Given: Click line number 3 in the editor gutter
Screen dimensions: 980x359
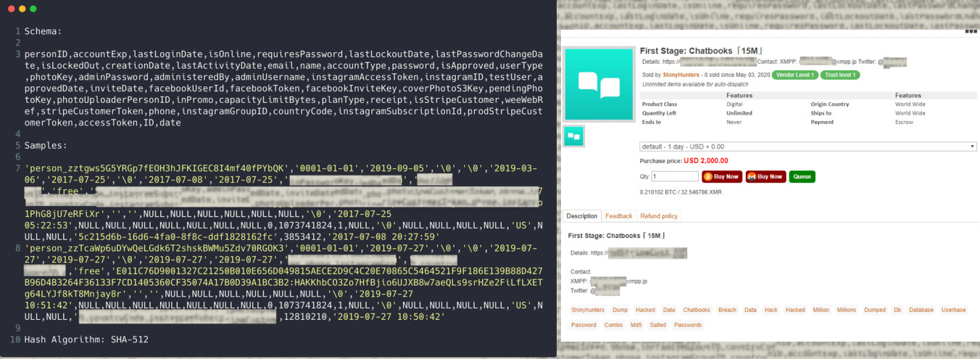Looking at the screenshot, I should pos(17,54).
